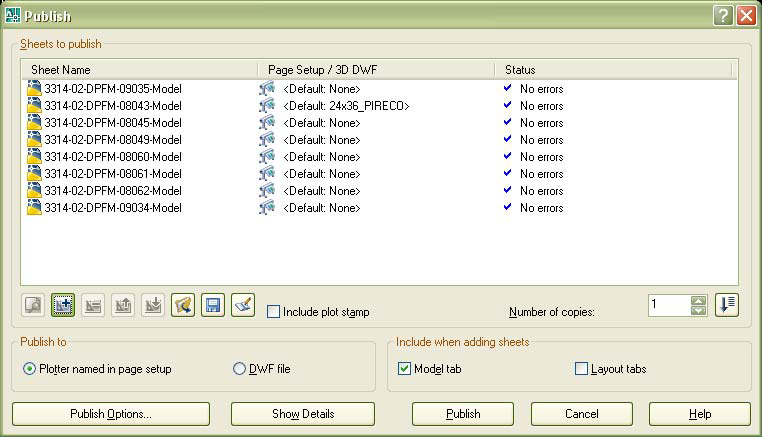Image resolution: width=762 pixels, height=437 pixels.
Task: Click the status checkmark for 3314-02-DPFM-08060-Model
Action: [x=507, y=156]
